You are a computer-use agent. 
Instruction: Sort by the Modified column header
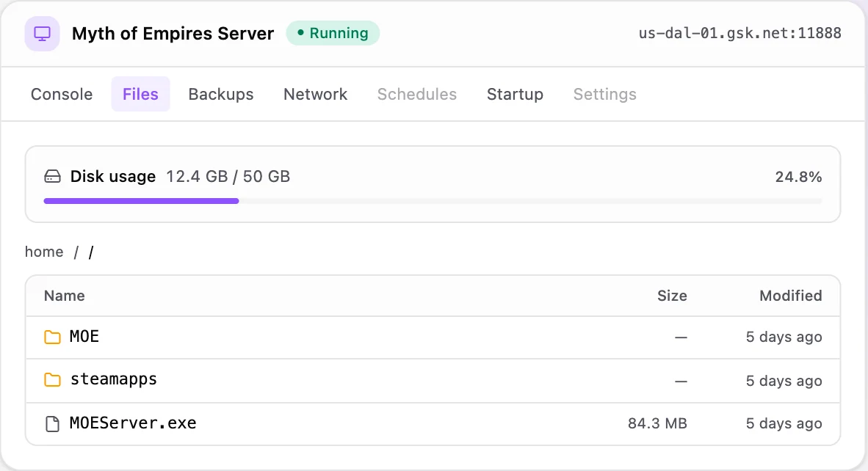(x=790, y=296)
